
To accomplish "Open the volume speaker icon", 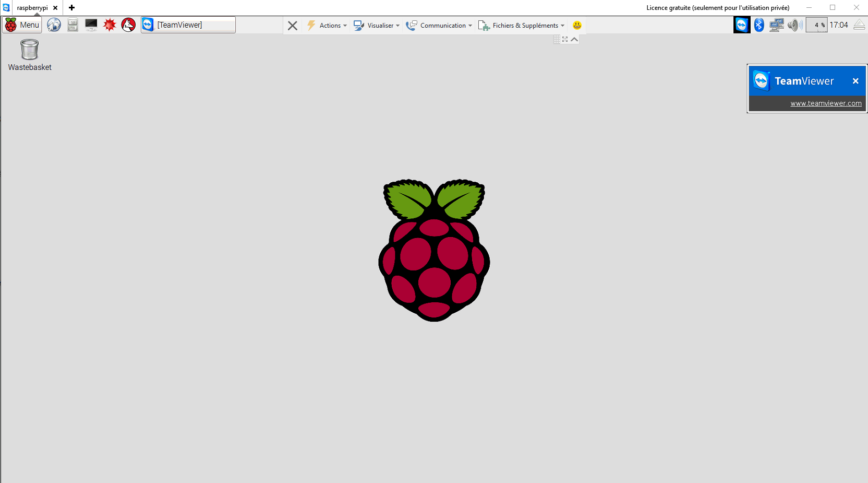I will (795, 25).
